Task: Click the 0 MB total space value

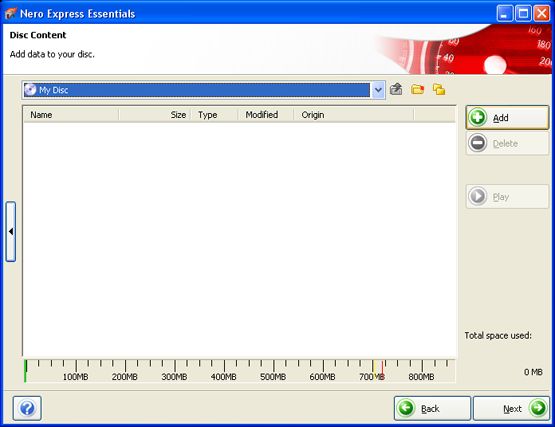Action: coord(533,372)
